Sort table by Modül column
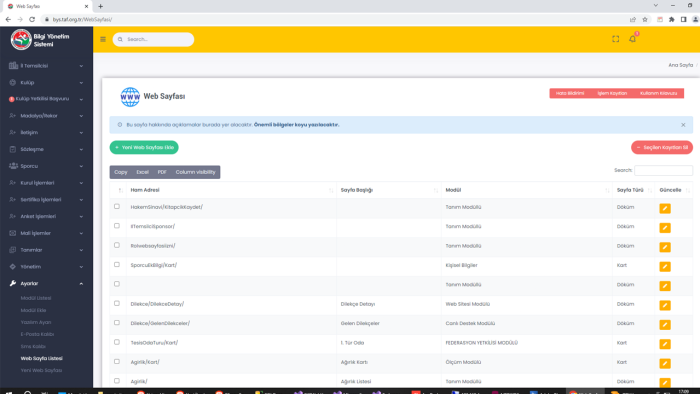 [527, 190]
